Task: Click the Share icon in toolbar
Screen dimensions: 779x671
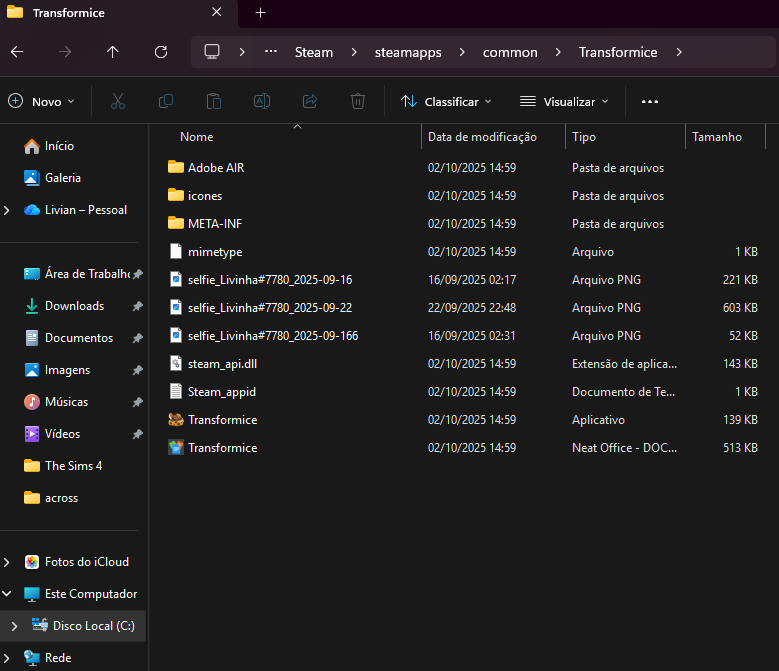Action: point(310,101)
